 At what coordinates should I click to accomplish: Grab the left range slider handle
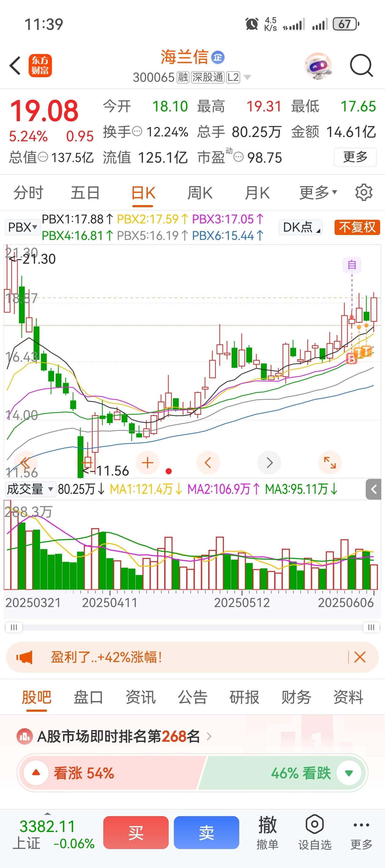[x=14, y=627]
